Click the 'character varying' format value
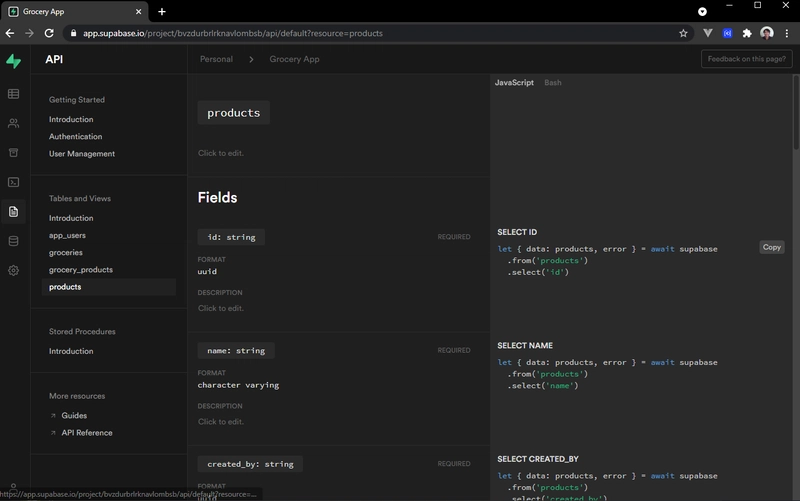 (238, 385)
